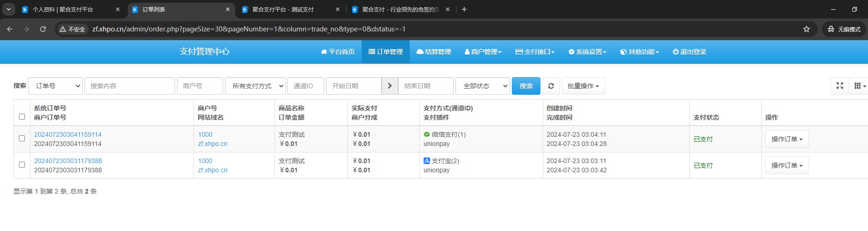Click the refresh table icon button
This screenshot has width=868, height=231.
[x=551, y=86]
